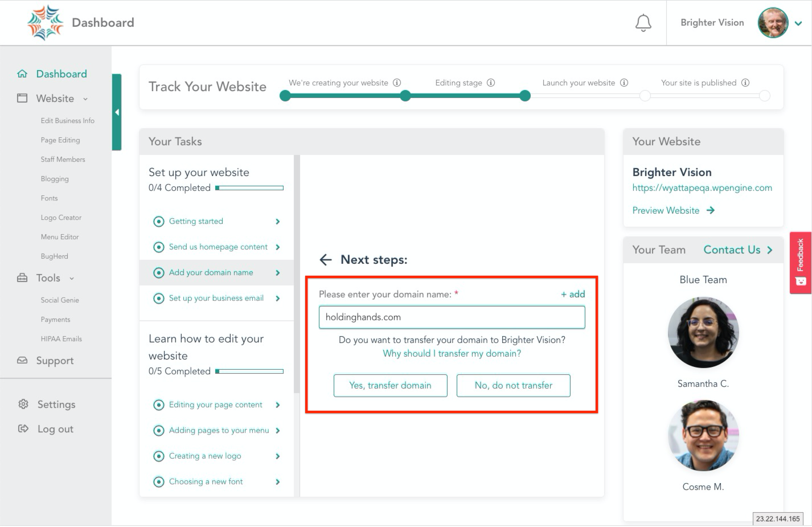Screen dimensions: 812x527
Task: Select the Website icon in the sidebar
Action: (22, 98)
